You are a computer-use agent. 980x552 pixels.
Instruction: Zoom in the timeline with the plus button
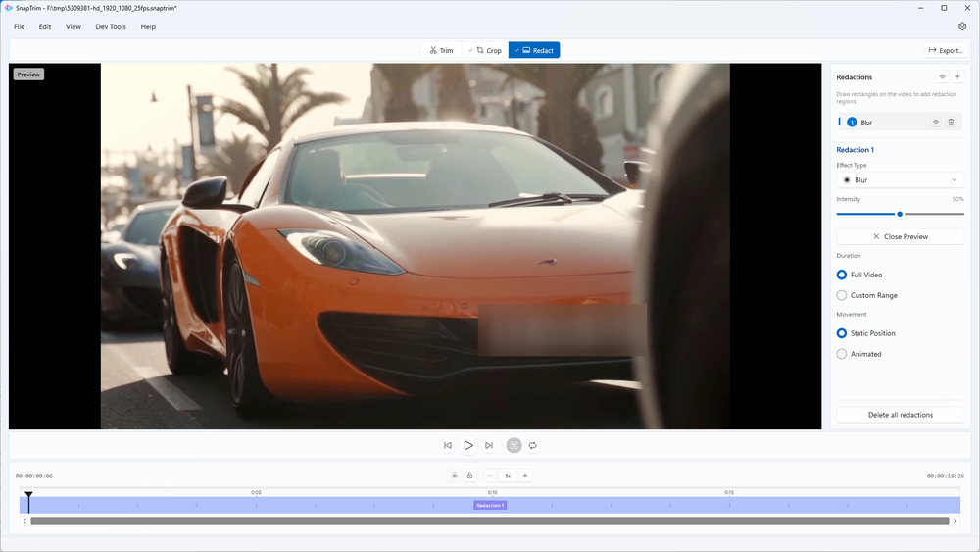[525, 476]
